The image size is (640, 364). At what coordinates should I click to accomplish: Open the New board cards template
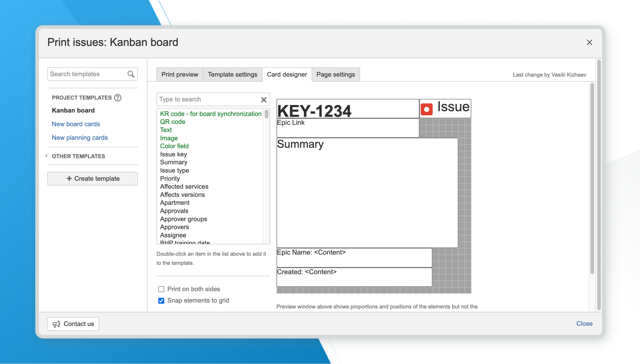[76, 124]
